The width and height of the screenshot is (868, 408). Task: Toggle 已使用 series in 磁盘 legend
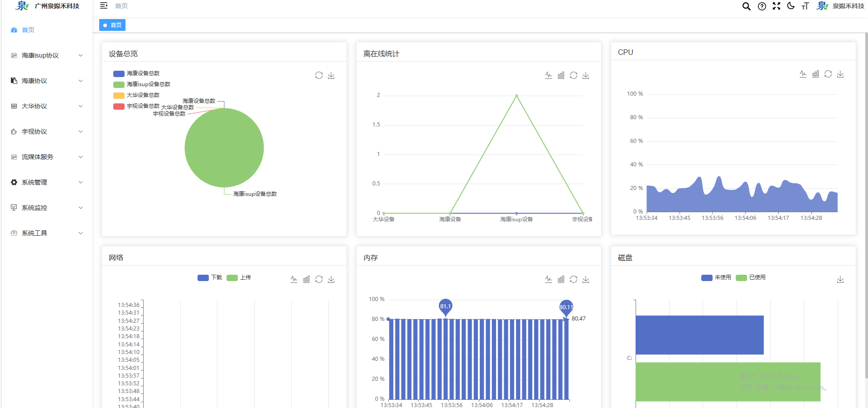coord(751,277)
